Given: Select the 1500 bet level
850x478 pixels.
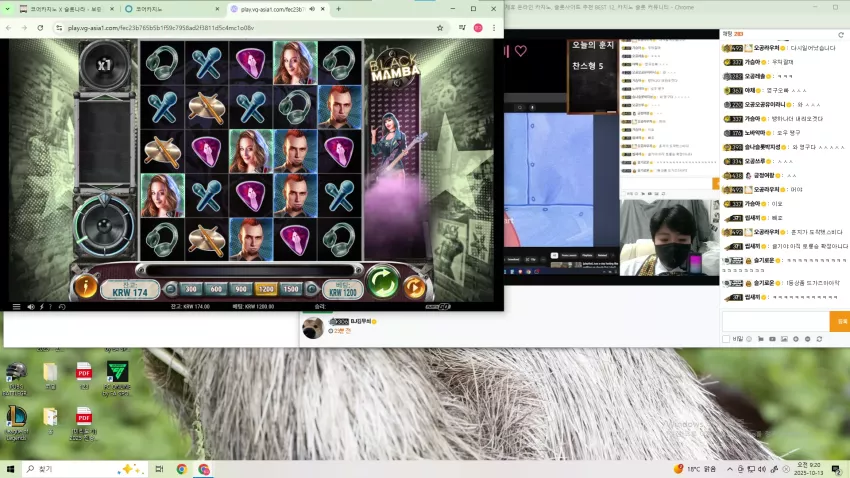Looking at the screenshot, I should (291, 289).
